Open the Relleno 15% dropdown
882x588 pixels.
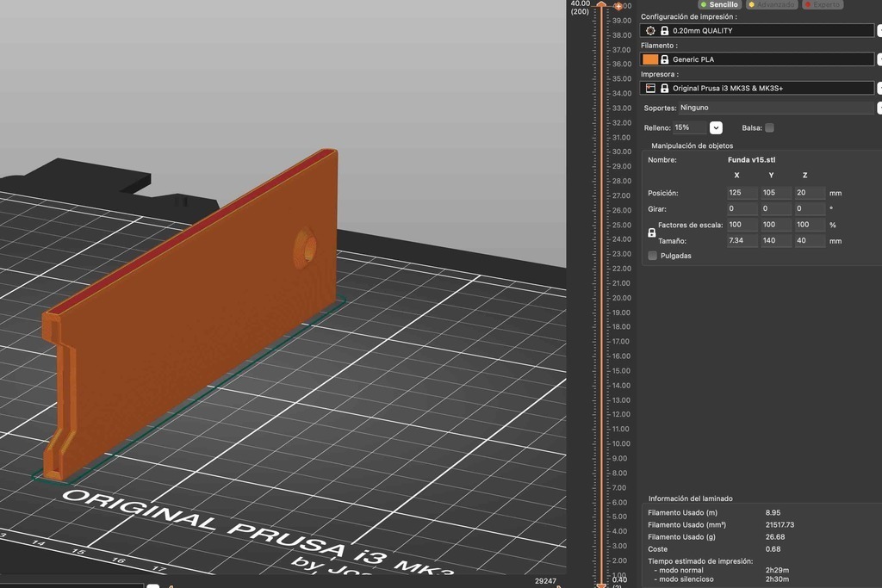pyautogui.click(x=715, y=127)
